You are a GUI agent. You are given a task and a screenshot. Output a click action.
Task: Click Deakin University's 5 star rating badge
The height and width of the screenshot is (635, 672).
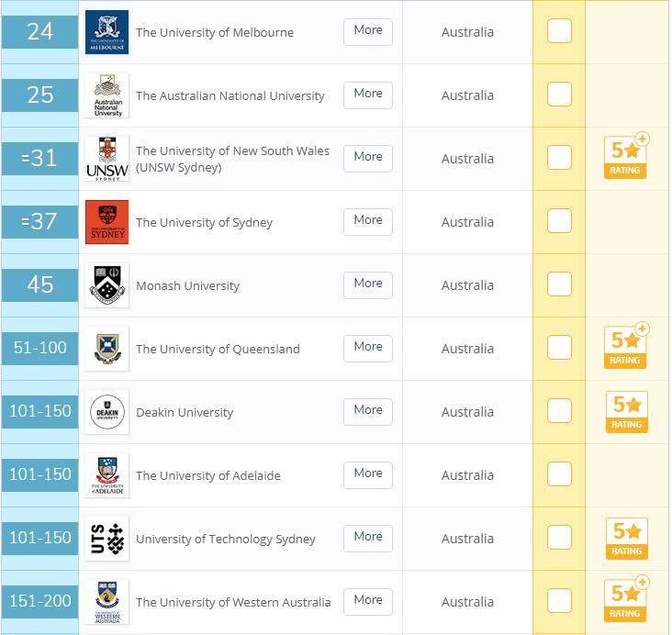[x=627, y=412]
